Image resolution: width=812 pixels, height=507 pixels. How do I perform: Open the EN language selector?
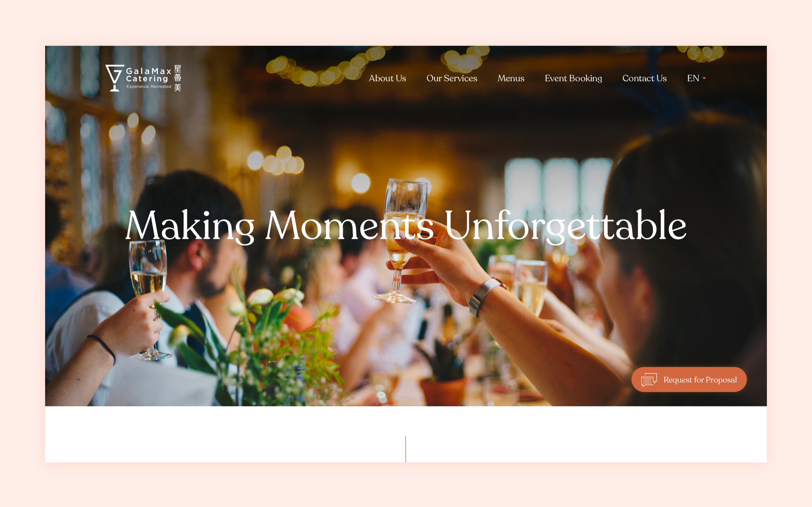click(x=696, y=78)
